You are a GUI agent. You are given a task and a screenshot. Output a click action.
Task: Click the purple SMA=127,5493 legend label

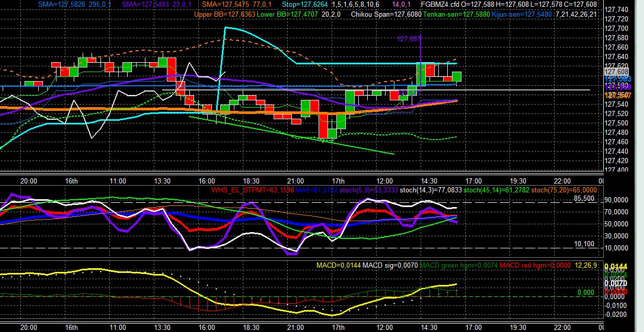(145, 4)
